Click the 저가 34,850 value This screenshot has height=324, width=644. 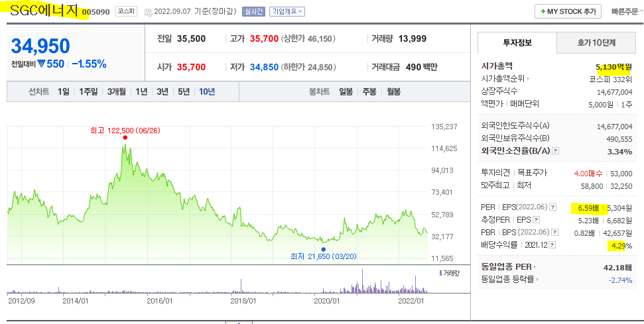click(264, 67)
